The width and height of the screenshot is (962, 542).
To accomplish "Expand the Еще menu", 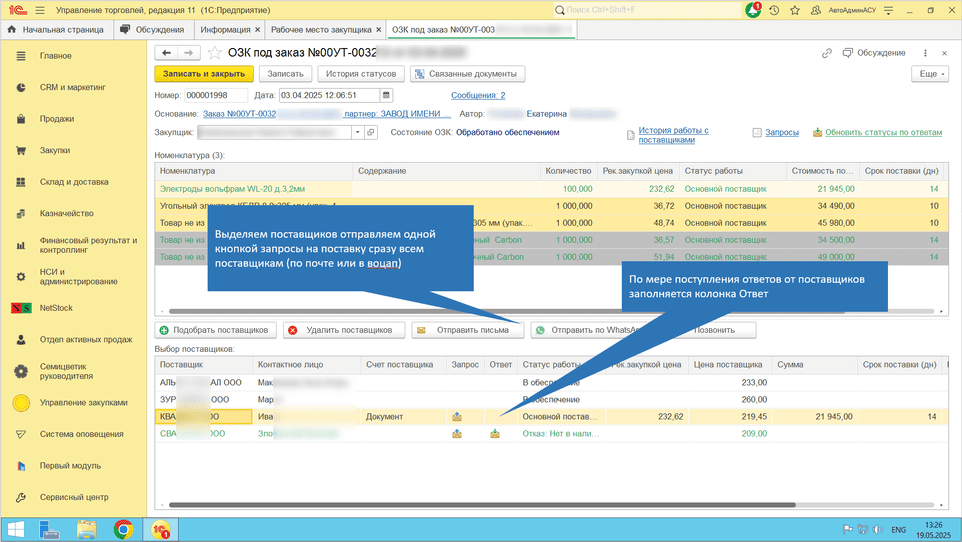I will tap(930, 74).
